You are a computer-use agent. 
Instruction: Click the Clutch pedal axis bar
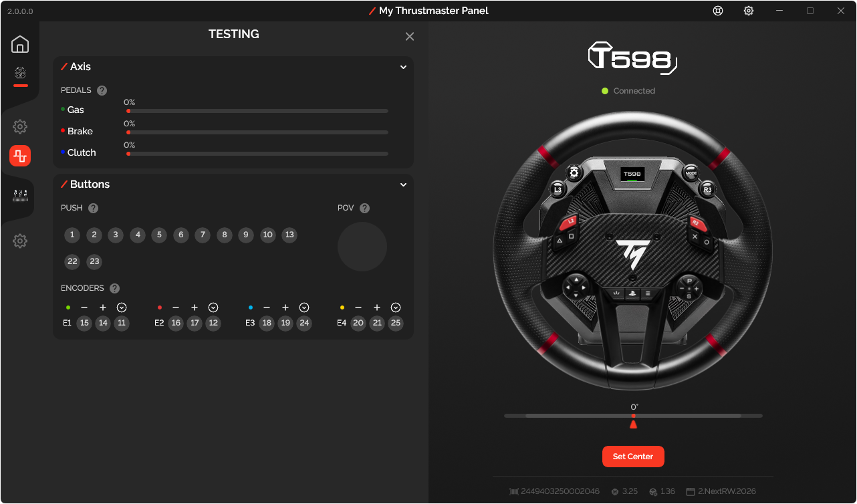click(x=257, y=154)
